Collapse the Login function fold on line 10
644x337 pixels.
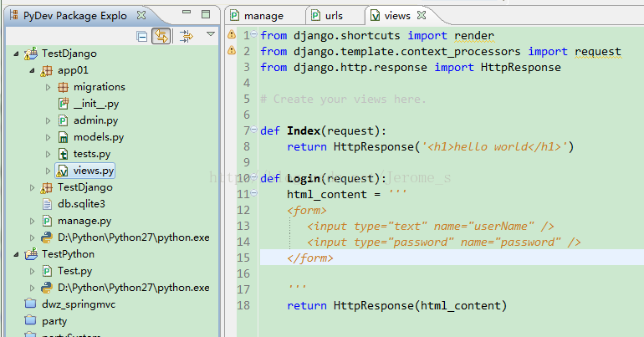253,177
